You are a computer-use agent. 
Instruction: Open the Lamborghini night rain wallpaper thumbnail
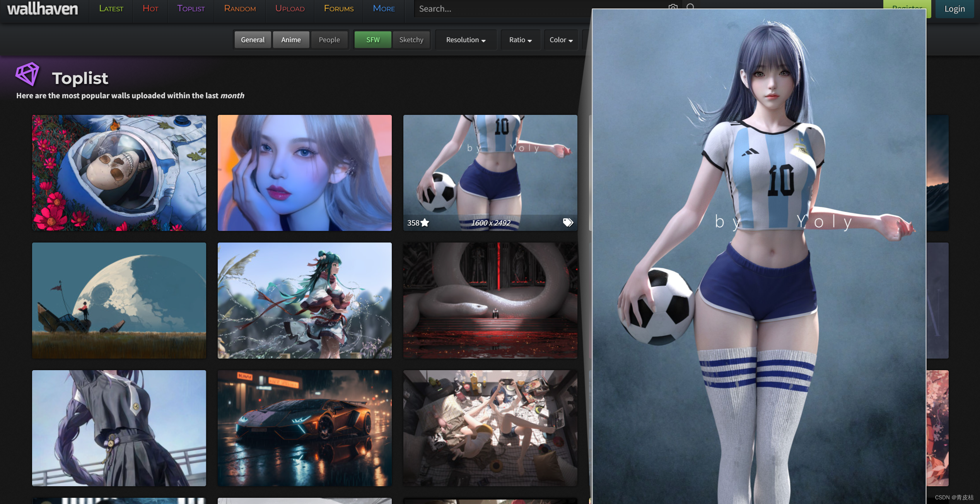pyautogui.click(x=304, y=428)
